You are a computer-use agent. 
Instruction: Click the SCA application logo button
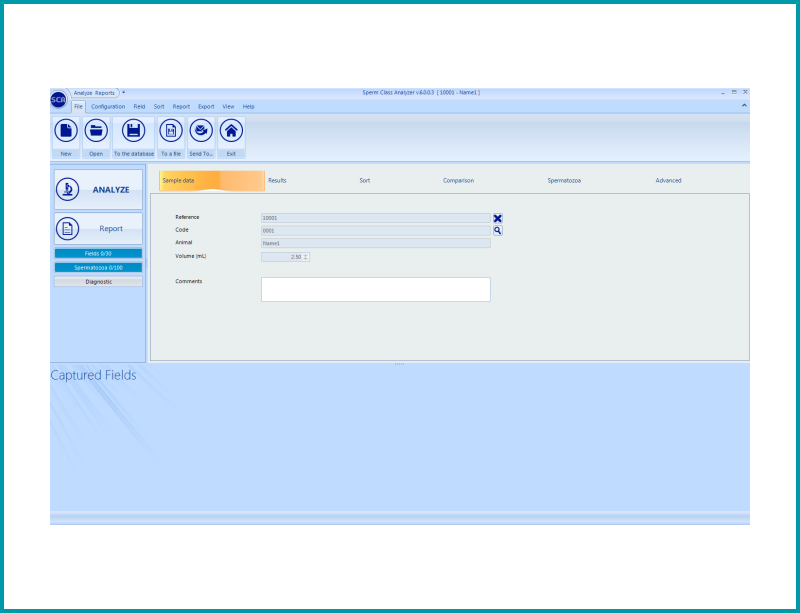click(x=58, y=100)
